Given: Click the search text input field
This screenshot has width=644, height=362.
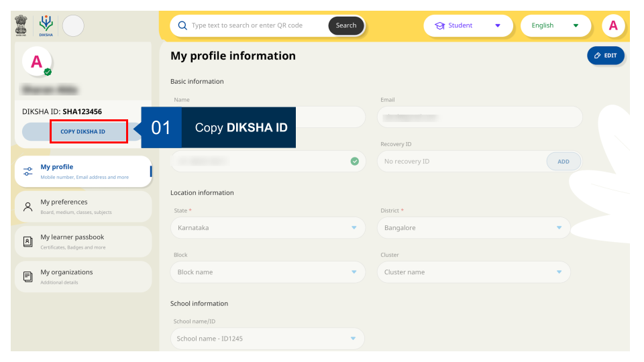Looking at the screenshot, I should pyautogui.click(x=258, y=25).
